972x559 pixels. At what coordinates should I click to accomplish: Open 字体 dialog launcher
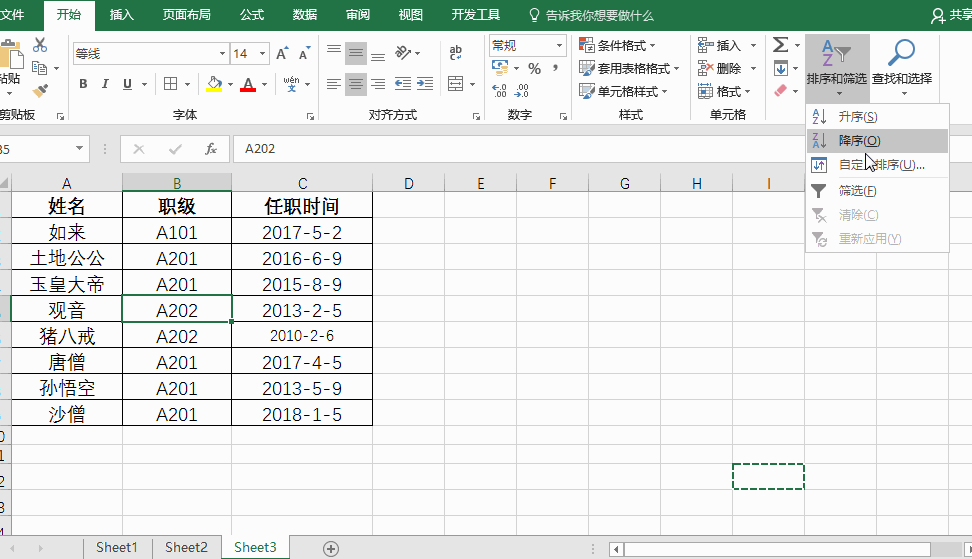[311, 116]
